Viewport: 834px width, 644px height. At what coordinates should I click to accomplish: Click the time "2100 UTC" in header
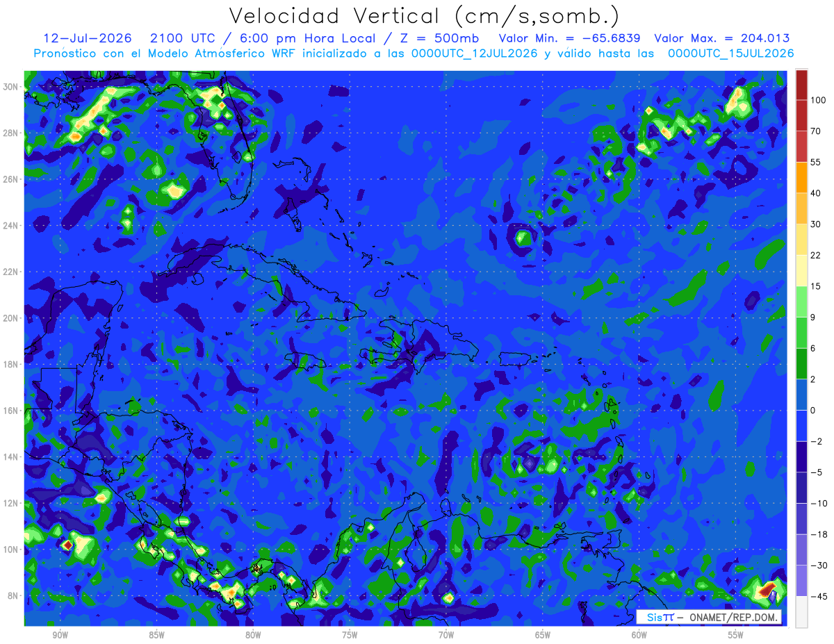[183, 38]
